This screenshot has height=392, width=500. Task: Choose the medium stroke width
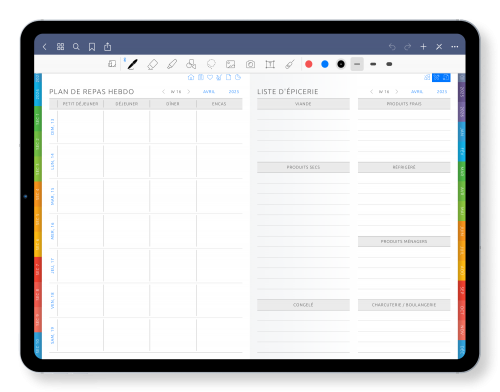[373, 64]
